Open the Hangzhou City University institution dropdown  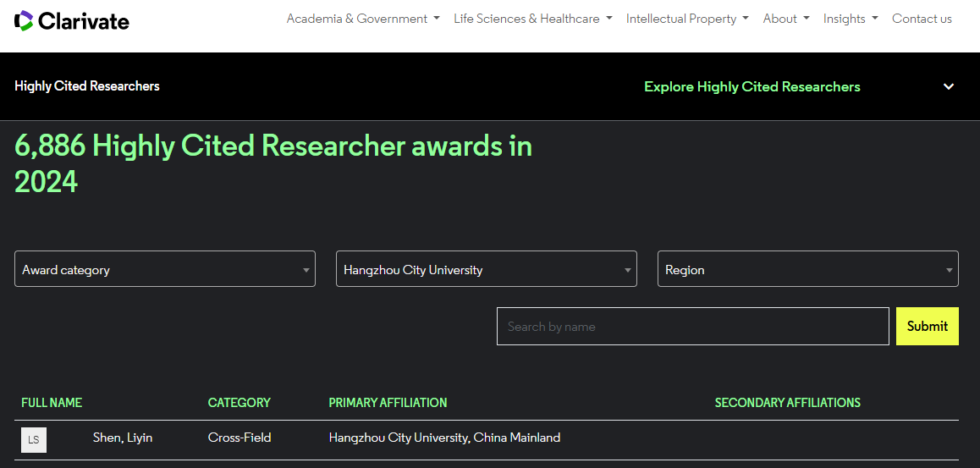(x=486, y=269)
